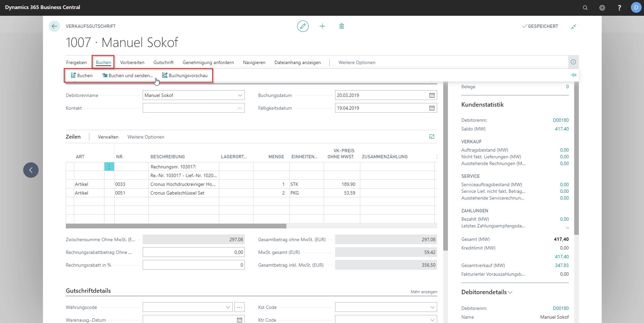Open Währungscode assist ellipsis button
Screen dimensions: 644x323
point(239,307)
